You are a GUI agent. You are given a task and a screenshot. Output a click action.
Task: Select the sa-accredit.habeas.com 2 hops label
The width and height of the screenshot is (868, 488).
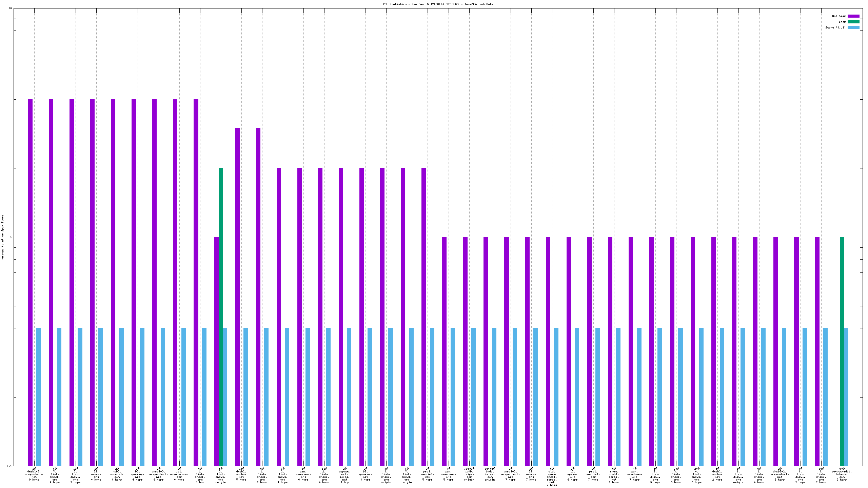pyautogui.click(x=842, y=474)
